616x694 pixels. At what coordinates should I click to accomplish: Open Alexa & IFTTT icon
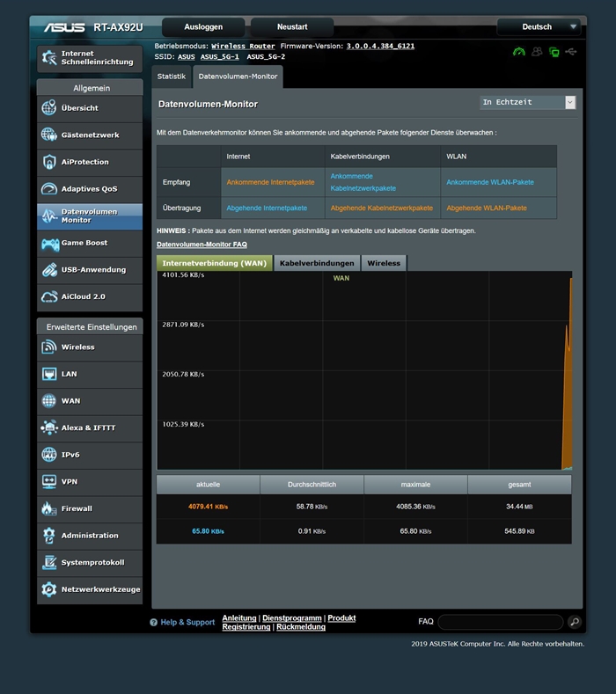click(48, 427)
